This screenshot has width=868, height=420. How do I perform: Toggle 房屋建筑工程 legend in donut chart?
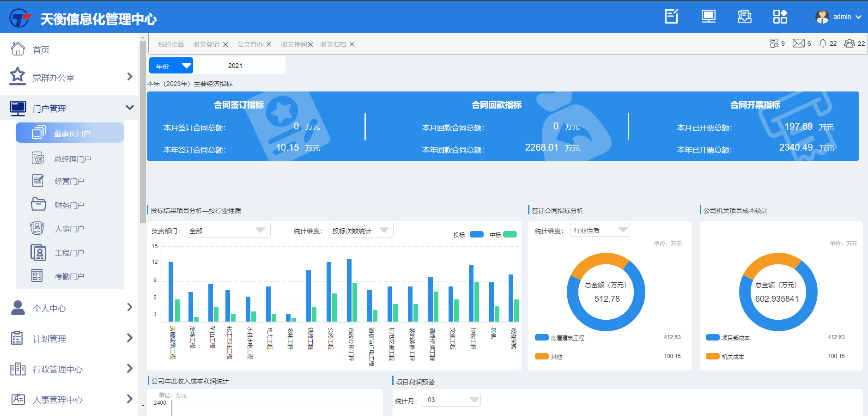tap(541, 337)
